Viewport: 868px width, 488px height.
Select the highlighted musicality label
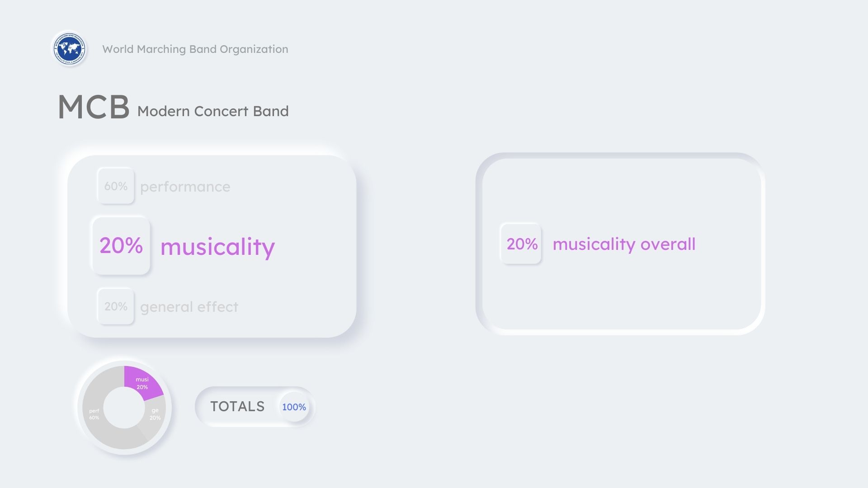coord(217,247)
